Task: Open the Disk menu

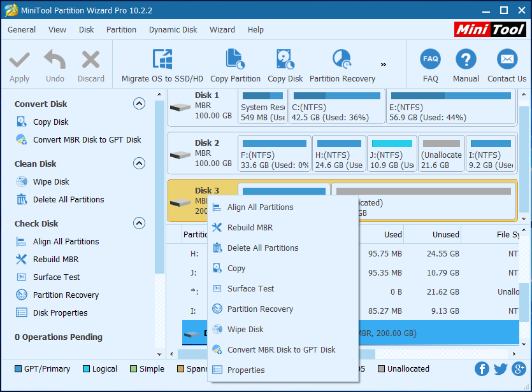Action: pyautogui.click(x=87, y=30)
